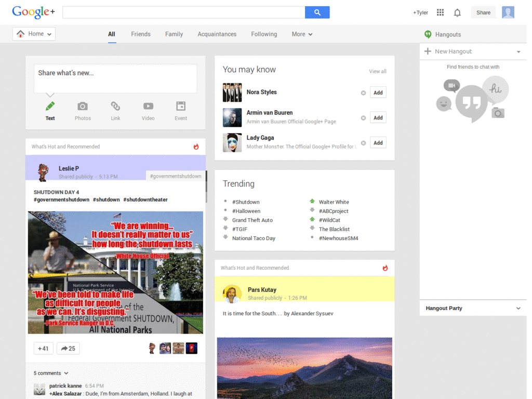Switch to the Following tab
Image resolution: width=532 pixels, height=399 pixels.
(264, 34)
